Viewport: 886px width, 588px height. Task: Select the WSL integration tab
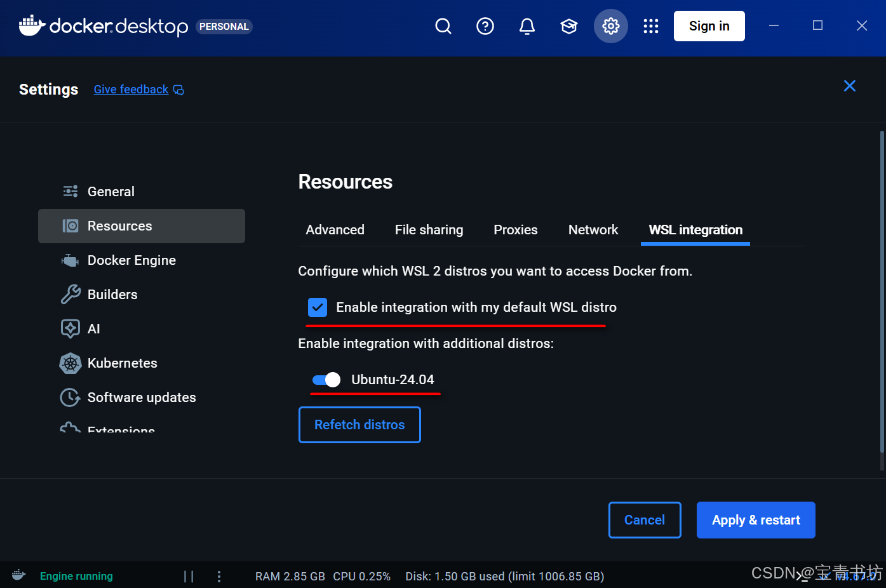pyautogui.click(x=695, y=230)
